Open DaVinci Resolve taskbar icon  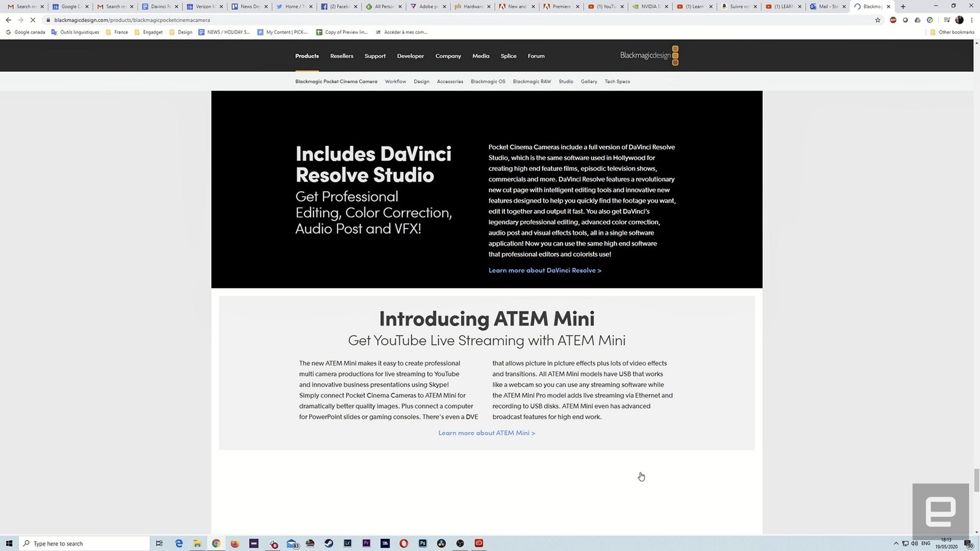pos(441,543)
